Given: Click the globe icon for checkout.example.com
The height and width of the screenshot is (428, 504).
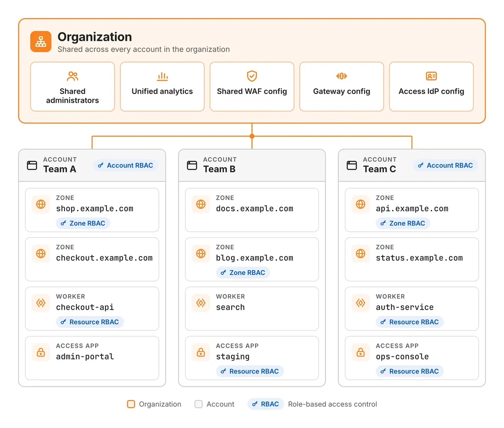Looking at the screenshot, I should tap(41, 253).
